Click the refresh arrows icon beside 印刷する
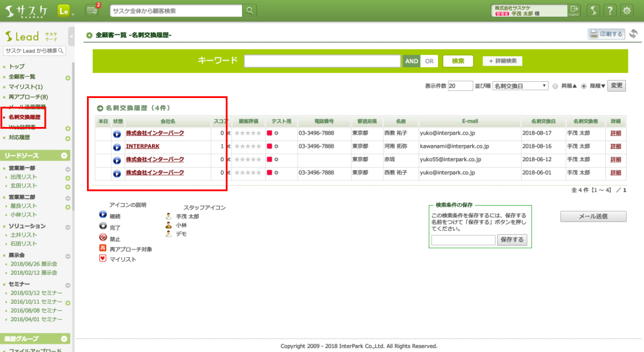644x352 pixels. (634, 34)
